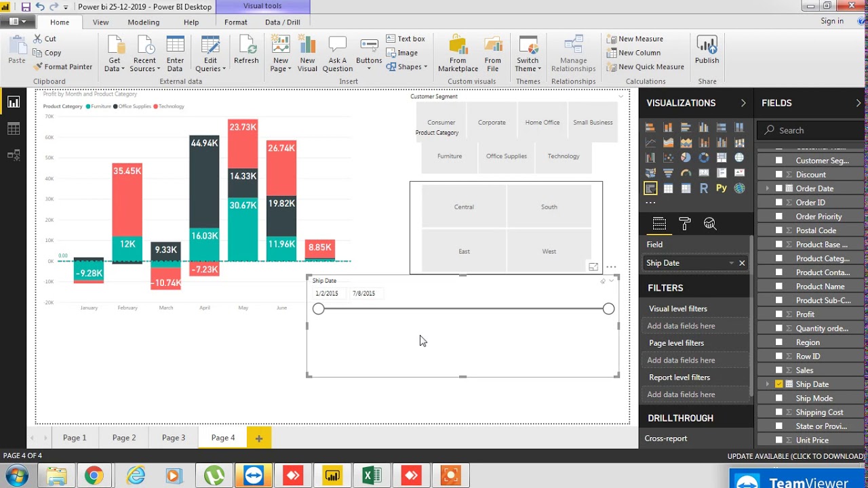Viewport: 868px width, 488px height.
Task: Click the Sign in link
Action: 832,21
